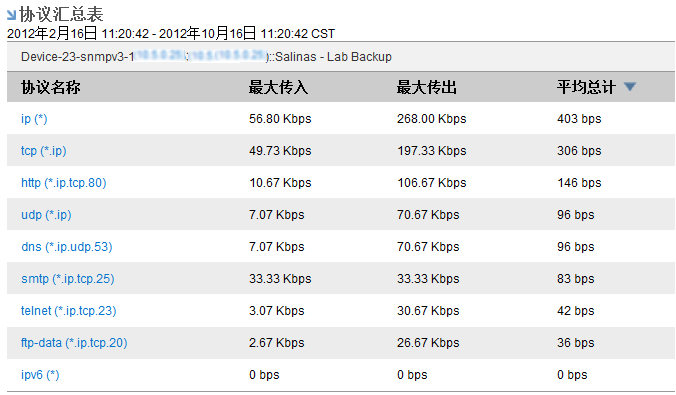Select the 36 bps cell
The image size is (676, 395).
(576, 343)
